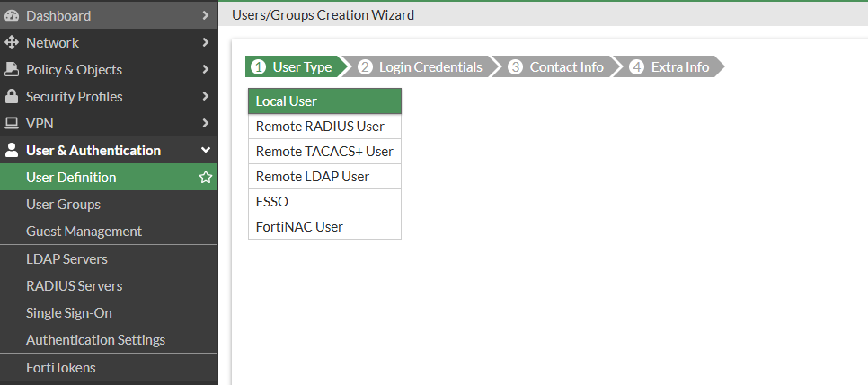The image size is (868, 385).
Task: Choose Local User type
Action: (x=324, y=101)
